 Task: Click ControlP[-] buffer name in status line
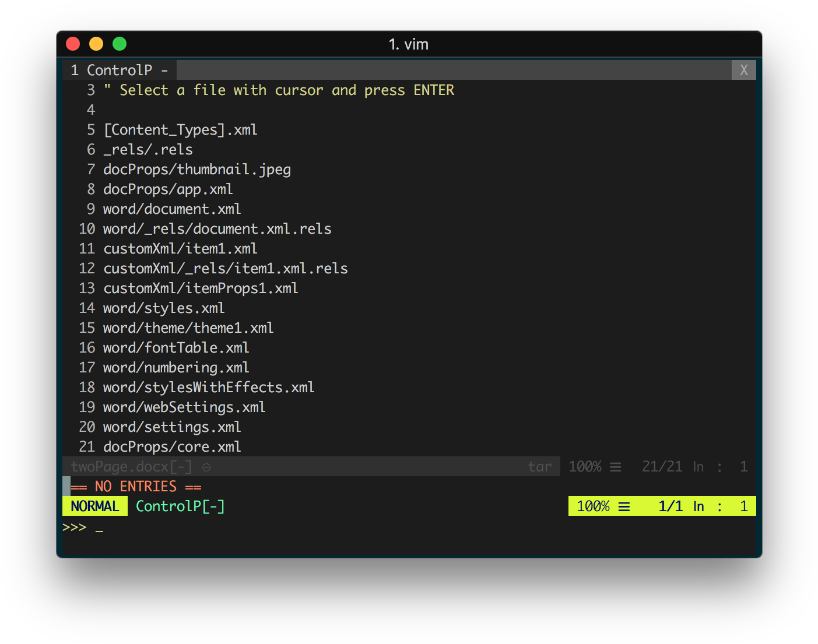[x=180, y=506]
